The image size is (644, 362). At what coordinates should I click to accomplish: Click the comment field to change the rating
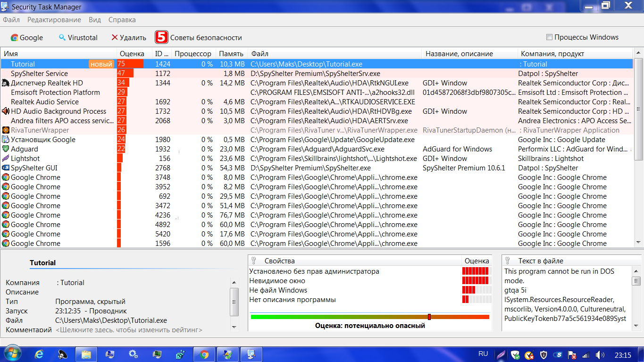[129, 330]
